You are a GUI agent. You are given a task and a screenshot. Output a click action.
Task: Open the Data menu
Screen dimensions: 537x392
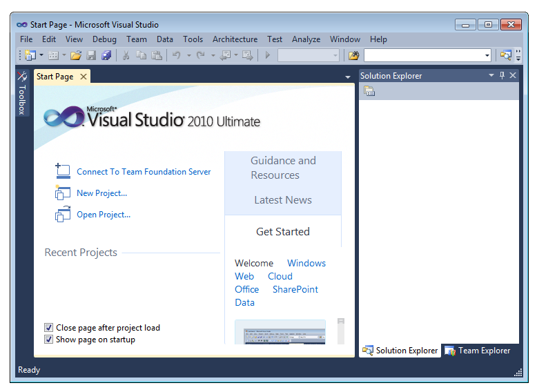coord(165,39)
